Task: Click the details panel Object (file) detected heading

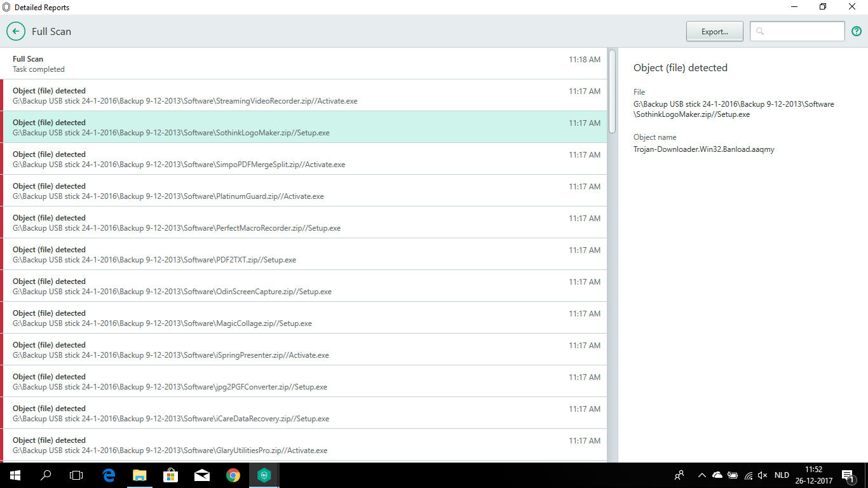Action: point(681,67)
